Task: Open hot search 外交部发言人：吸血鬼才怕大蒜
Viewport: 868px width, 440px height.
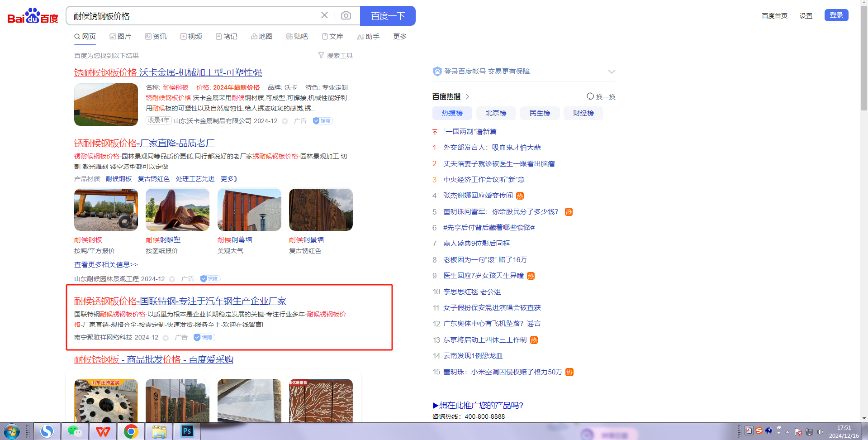Action: click(x=492, y=148)
